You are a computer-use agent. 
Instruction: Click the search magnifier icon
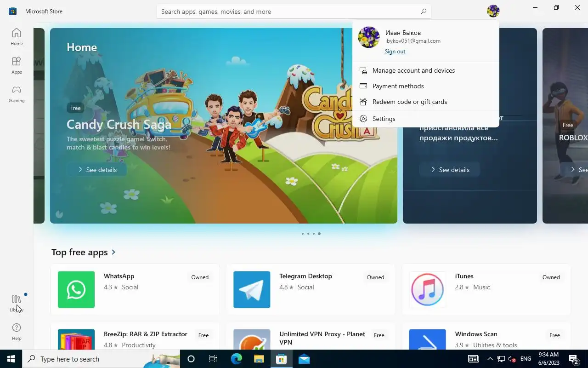(x=424, y=11)
